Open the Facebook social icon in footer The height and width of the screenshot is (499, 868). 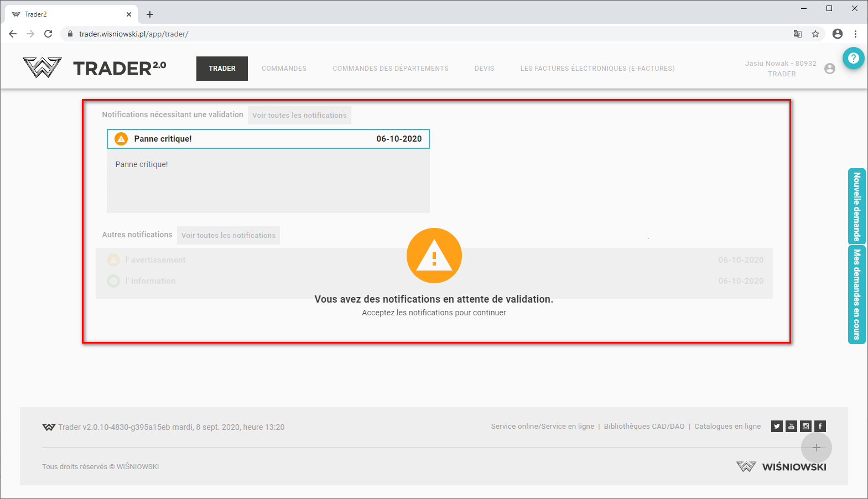pos(820,426)
